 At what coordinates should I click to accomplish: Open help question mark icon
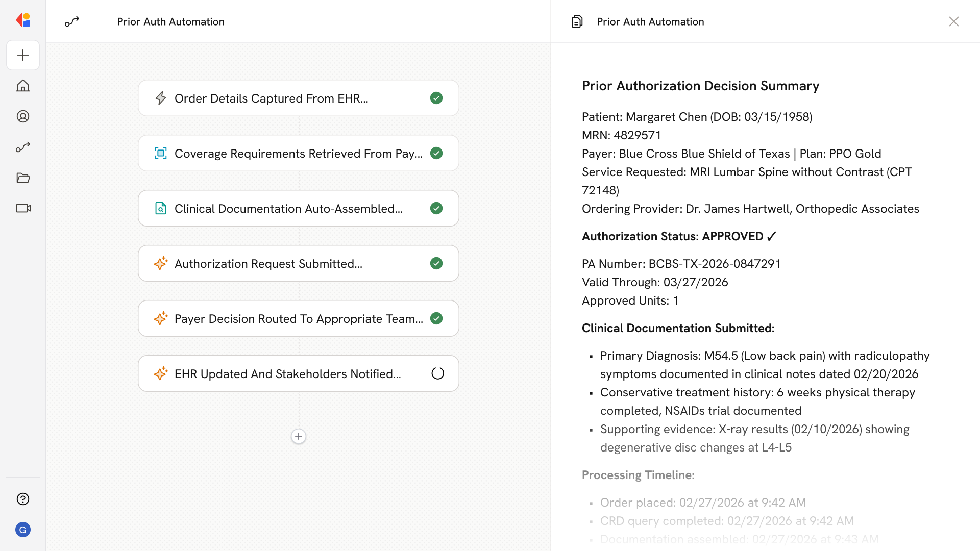click(x=23, y=499)
